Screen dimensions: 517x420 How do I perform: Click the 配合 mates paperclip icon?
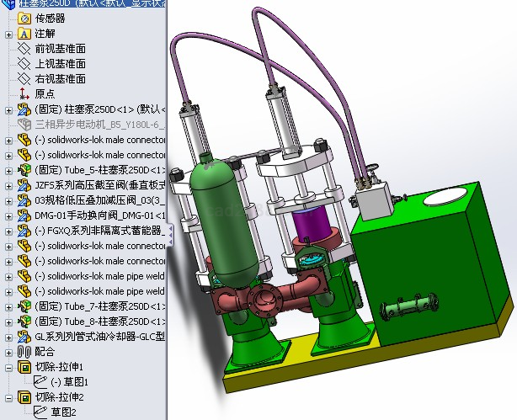[x=24, y=351]
